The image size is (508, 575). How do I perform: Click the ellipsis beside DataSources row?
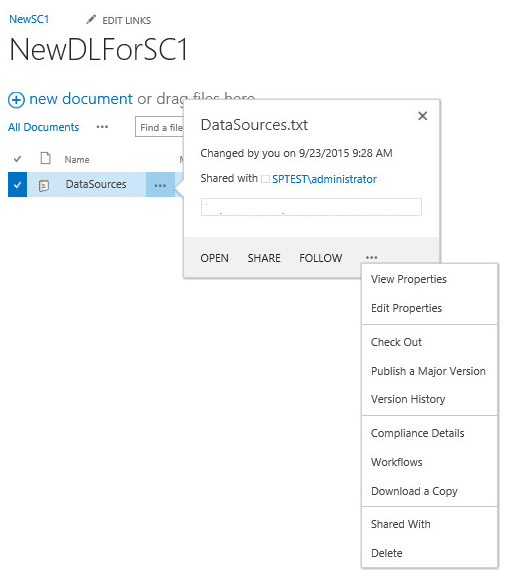160,185
